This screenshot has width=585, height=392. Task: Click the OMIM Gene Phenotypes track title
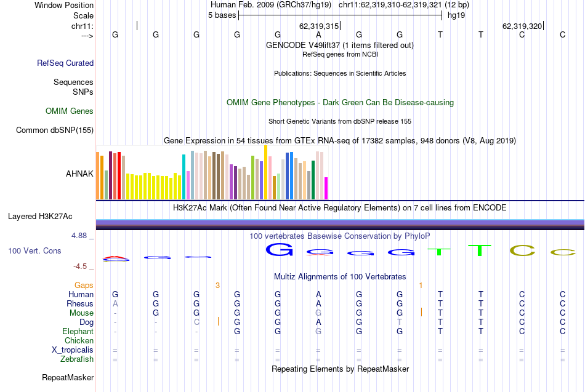[340, 103]
